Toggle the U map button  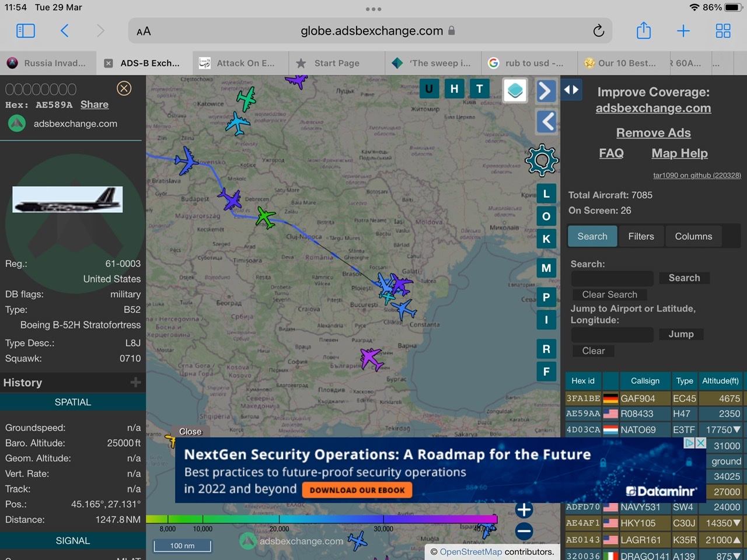[429, 89]
